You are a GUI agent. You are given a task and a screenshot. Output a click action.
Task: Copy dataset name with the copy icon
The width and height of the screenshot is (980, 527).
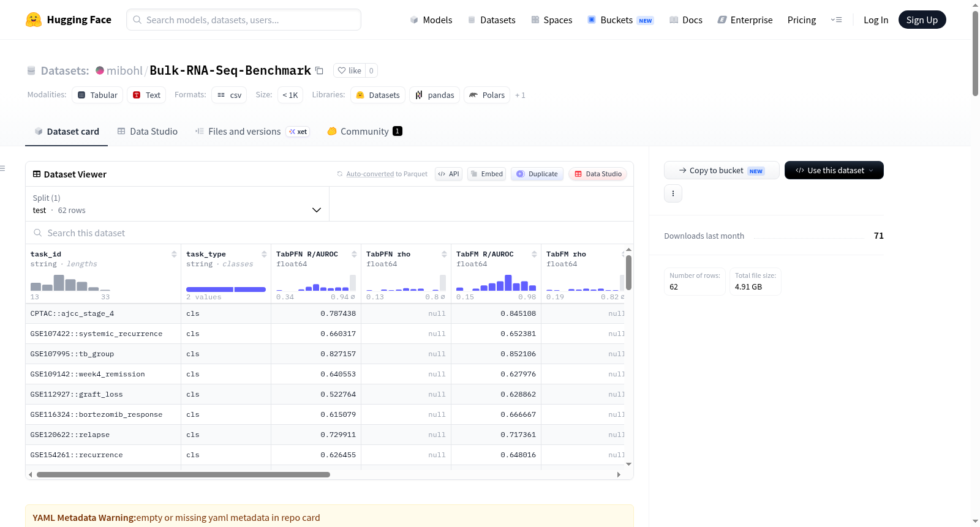(319, 70)
